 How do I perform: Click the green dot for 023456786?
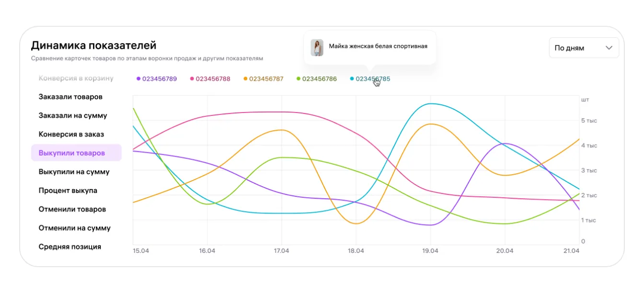(x=299, y=79)
